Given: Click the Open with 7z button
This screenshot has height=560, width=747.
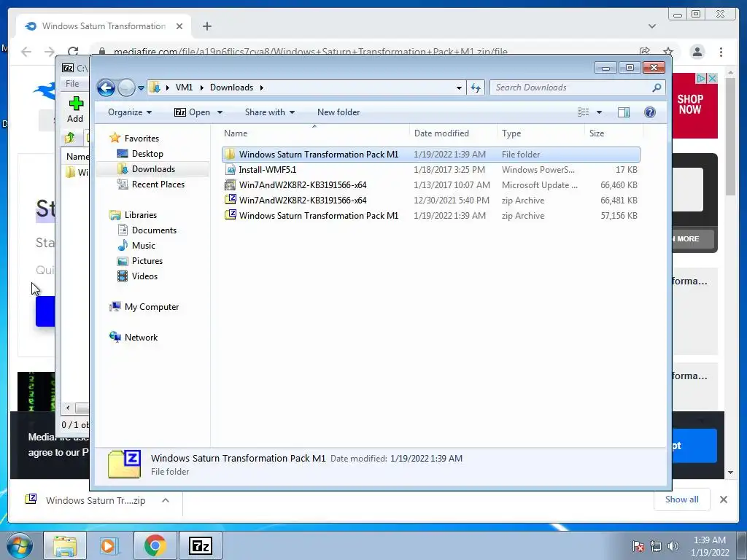Looking at the screenshot, I should coord(193,112).
